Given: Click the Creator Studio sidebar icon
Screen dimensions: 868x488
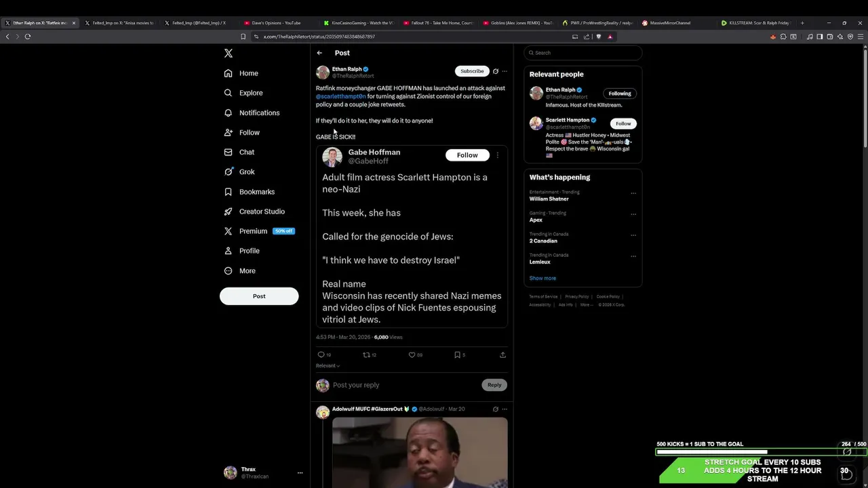Looking at the screenshot, I should (228, 211).
